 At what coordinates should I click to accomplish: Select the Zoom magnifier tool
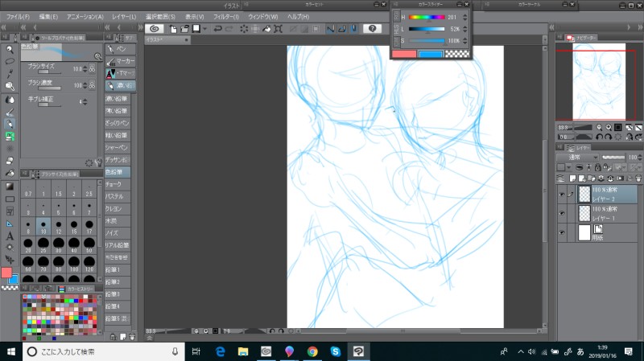coord(10,50)
